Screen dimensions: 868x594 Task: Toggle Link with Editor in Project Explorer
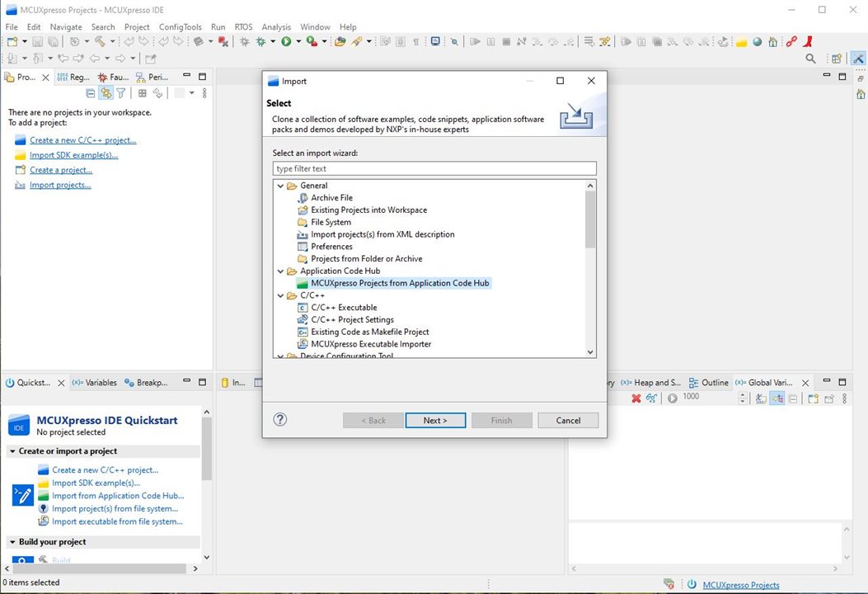[x=106, y=93]
